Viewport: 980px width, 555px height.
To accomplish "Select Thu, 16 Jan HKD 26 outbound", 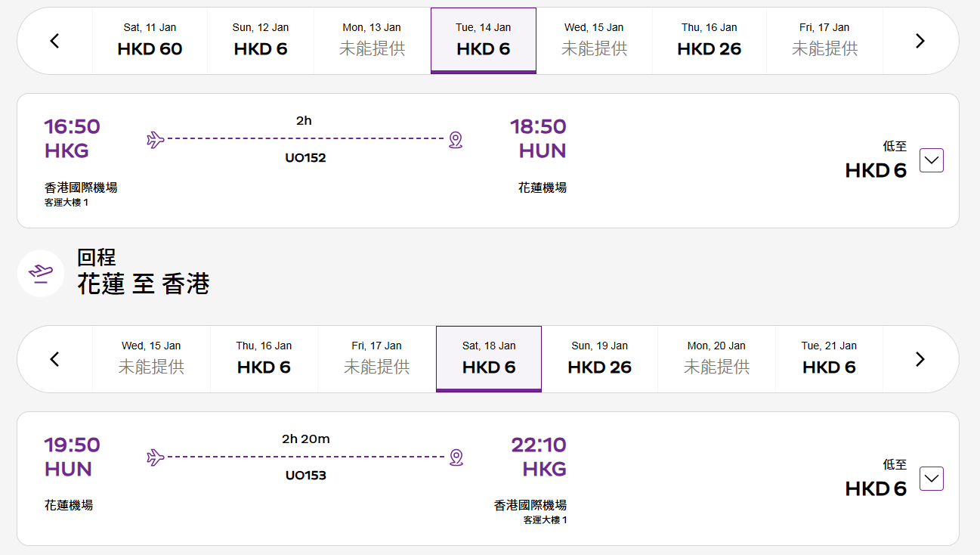I will 709,41.
